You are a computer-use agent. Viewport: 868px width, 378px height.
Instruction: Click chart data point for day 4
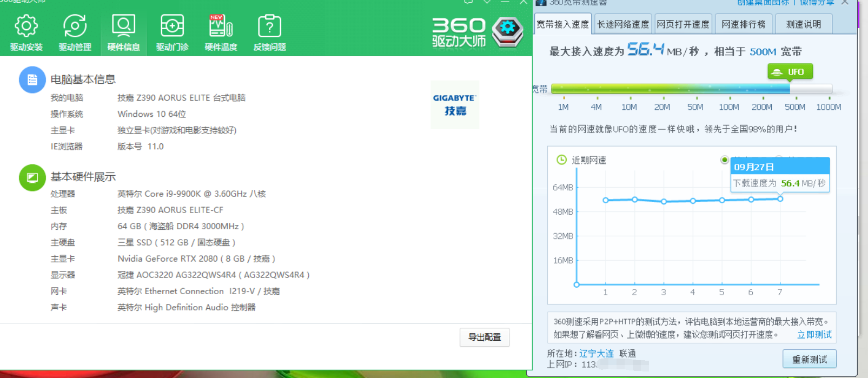693,201
